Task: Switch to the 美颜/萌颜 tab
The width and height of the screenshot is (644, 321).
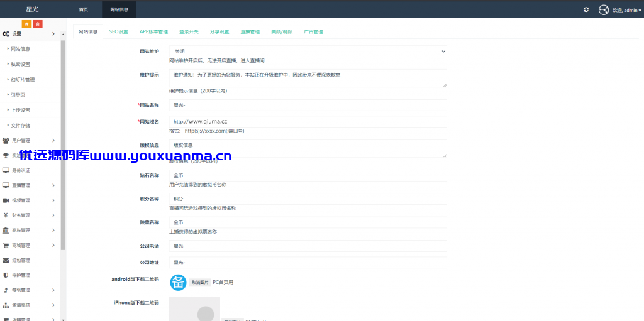Action: (282, 31)
